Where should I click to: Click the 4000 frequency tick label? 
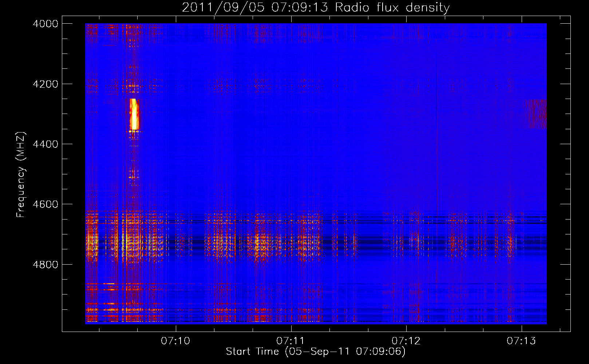pos(46,24)
